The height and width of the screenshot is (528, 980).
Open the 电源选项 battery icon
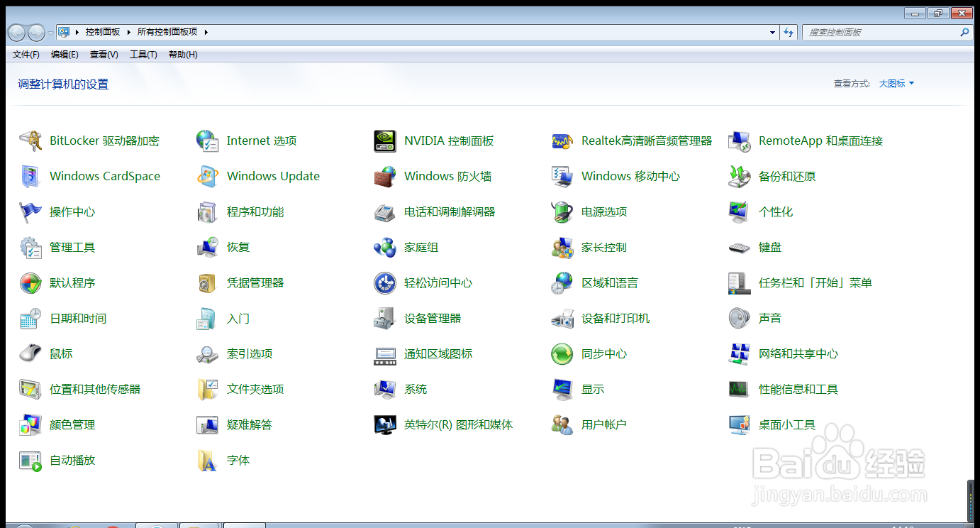point(562,211)
